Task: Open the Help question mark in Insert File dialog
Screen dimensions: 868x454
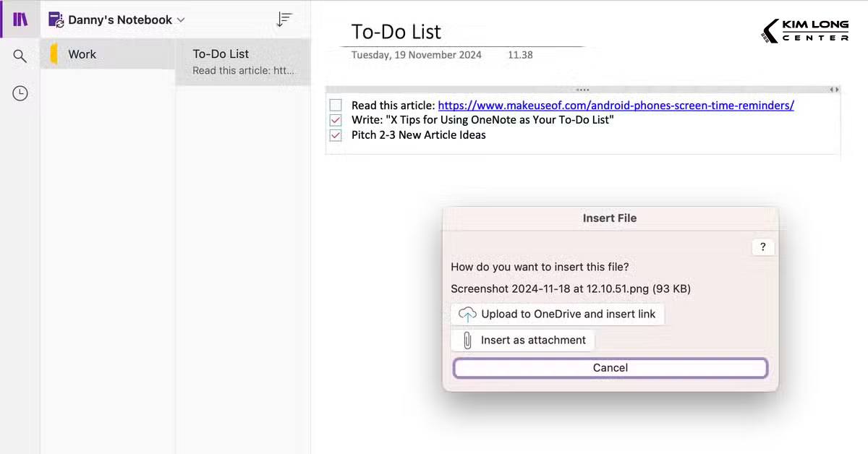Action: click(x=762, y=247)
